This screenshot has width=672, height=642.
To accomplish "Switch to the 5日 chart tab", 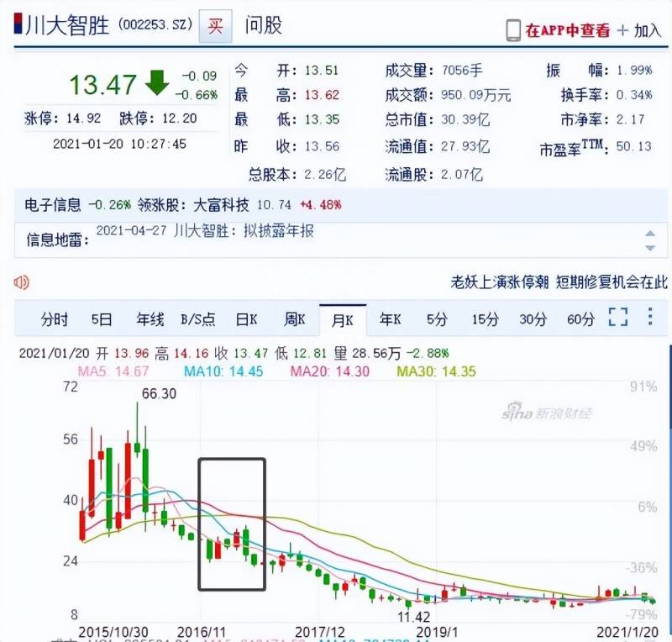I will (x=102, y=319).
